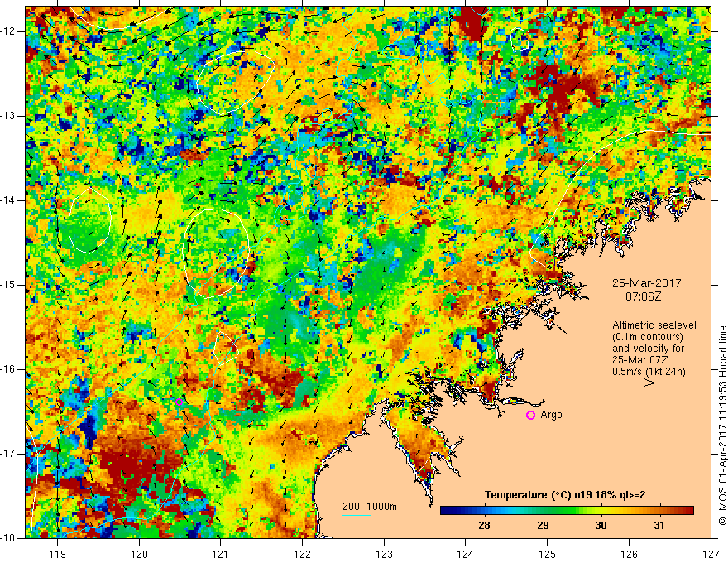
Task: Click longitude axis label '127'
Action: tap(711, 554)
